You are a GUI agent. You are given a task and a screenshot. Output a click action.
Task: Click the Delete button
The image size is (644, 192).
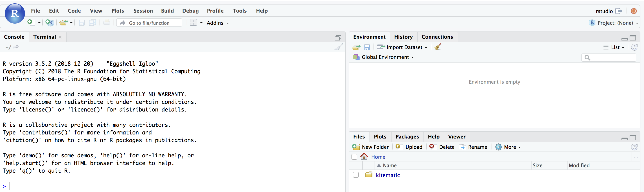(x=441, y=147)
